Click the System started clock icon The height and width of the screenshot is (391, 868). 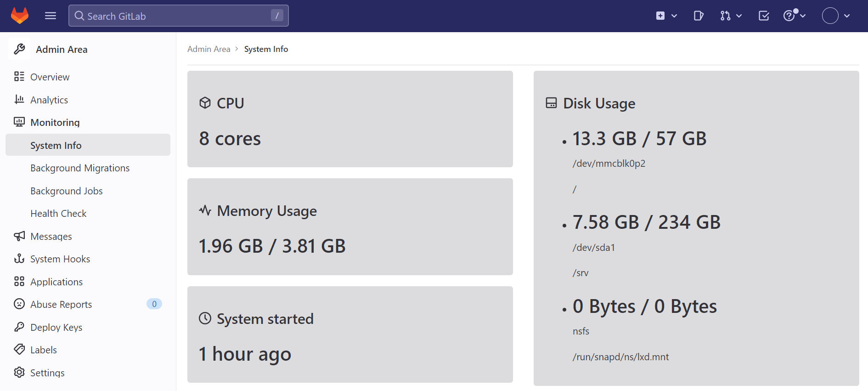tap(205, 318)
